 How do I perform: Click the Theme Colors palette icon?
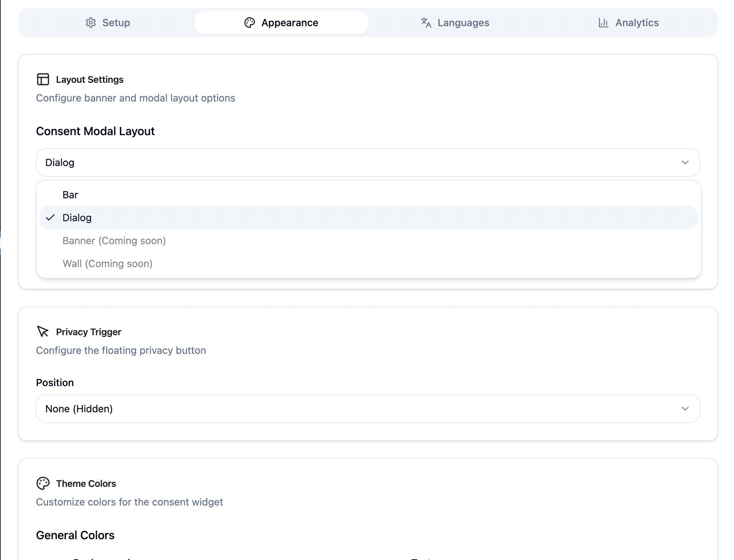43,483
